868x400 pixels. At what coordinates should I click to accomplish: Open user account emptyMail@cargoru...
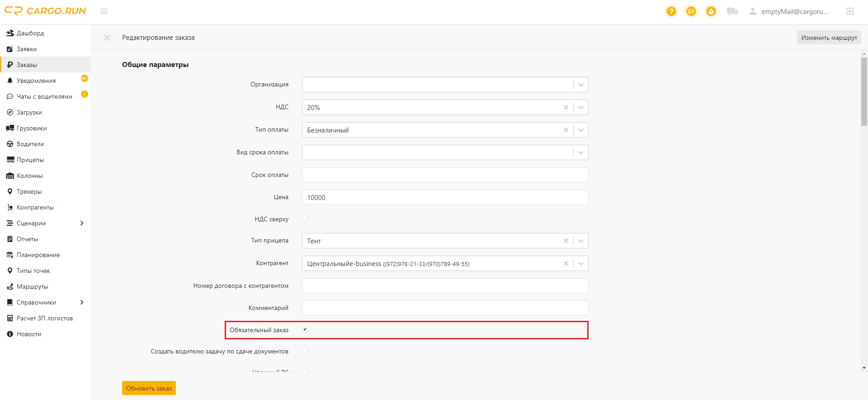(789, 11)
